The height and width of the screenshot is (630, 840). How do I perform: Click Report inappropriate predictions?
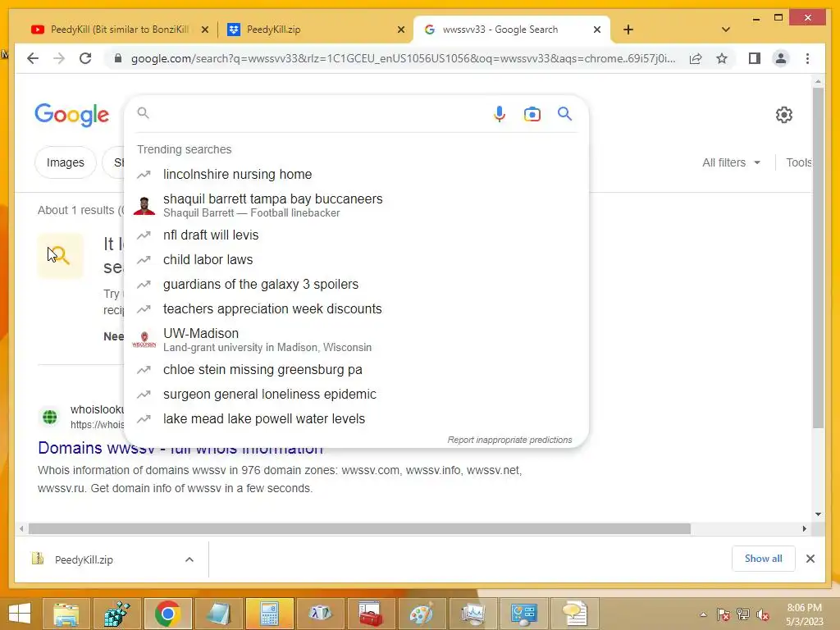pyautogui.click(x=509, y=440)
